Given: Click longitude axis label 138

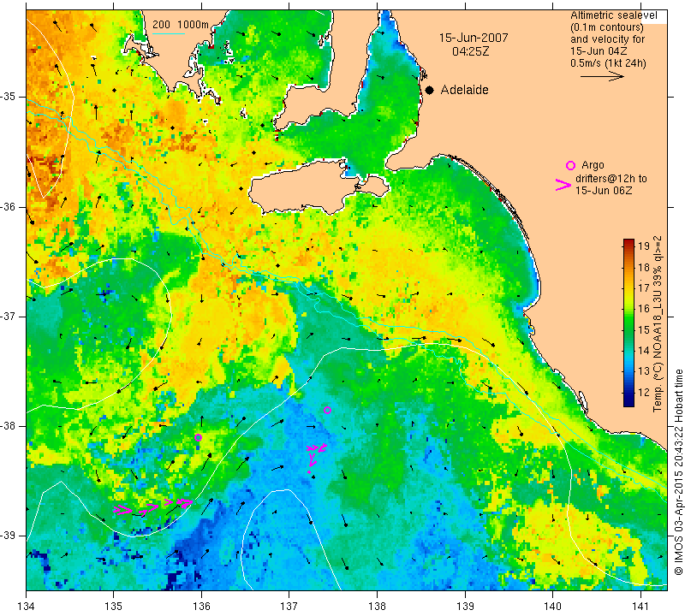Looking at the screenshot, I should [x=377, y=607].
